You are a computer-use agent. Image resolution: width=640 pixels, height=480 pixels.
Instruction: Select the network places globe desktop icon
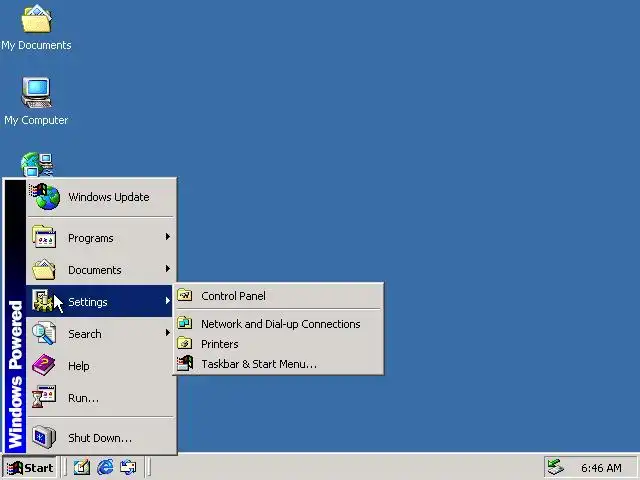point(37,164)
